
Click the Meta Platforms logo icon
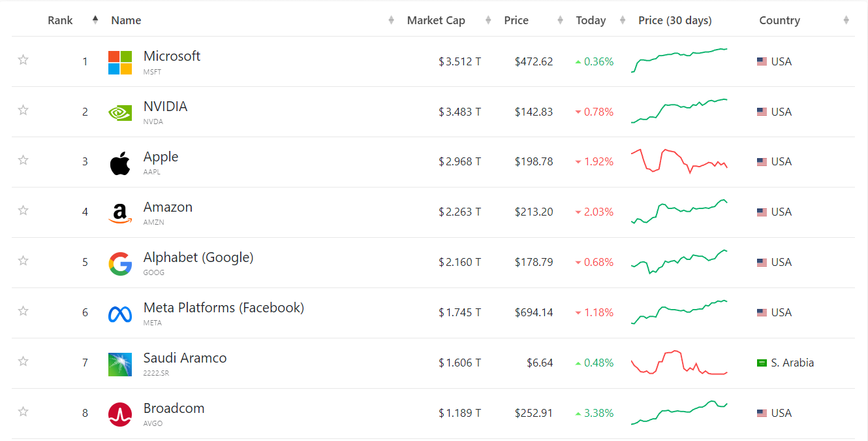coord(120,314)
